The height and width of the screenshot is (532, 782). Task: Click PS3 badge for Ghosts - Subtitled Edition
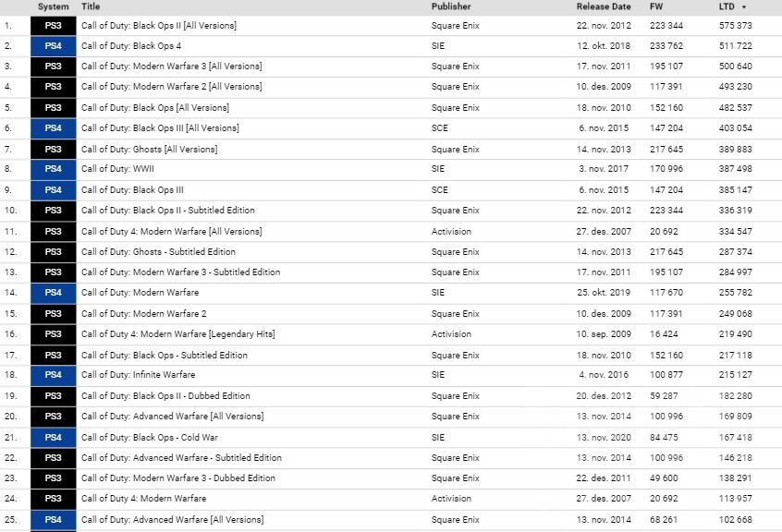pyautogui.click(x=53, y=251)
